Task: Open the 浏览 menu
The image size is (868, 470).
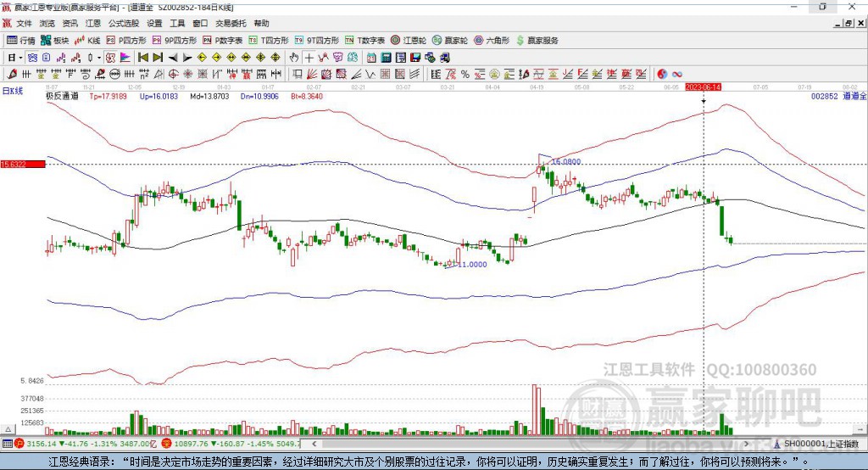Action: pyautogui.click(x=47, y=23)
